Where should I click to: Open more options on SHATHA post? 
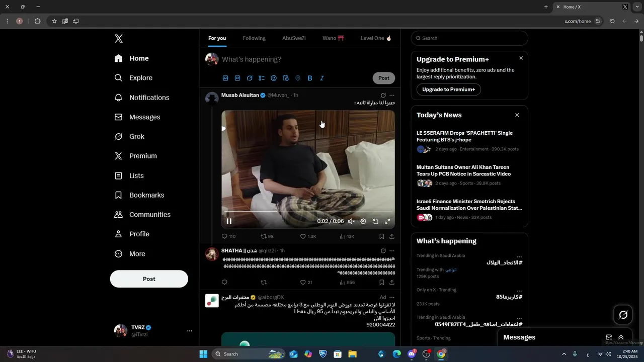click(392, 251)
